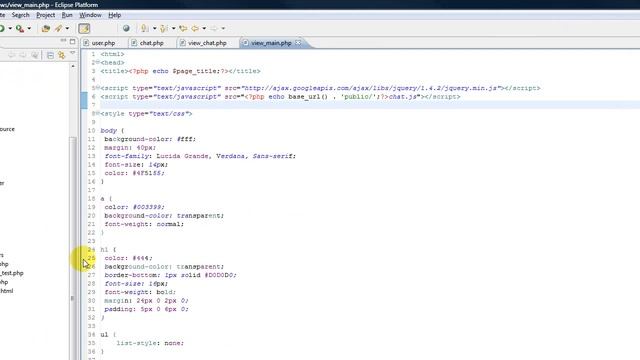
Task: Click the chat.js script line 6
Action: 280,97
